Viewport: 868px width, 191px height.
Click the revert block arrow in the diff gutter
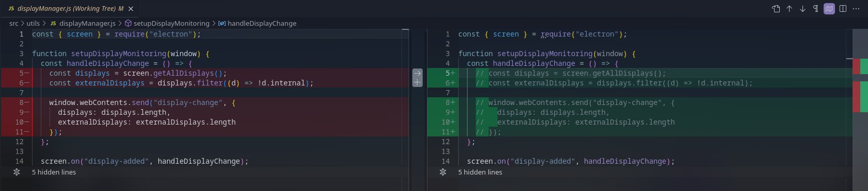(417, 73)
